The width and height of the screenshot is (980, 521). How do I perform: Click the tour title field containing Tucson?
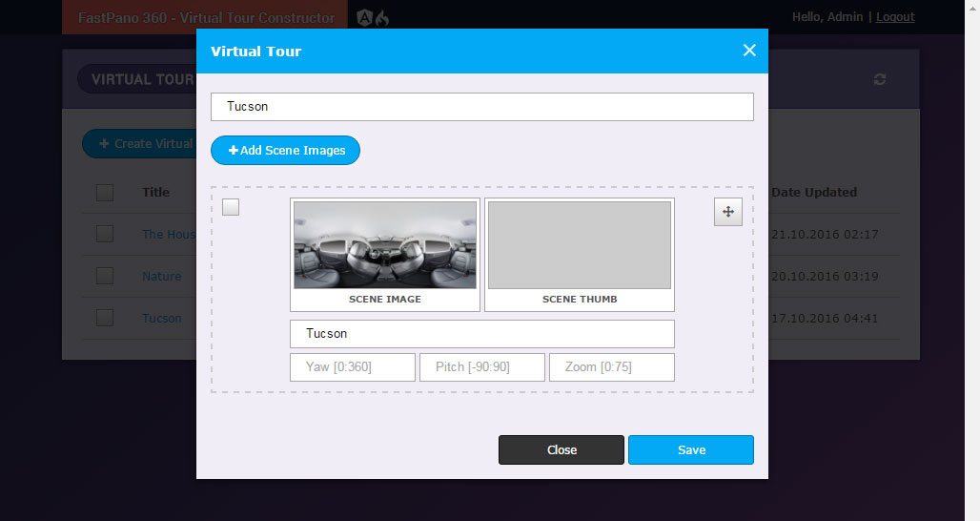pos(482,107)
